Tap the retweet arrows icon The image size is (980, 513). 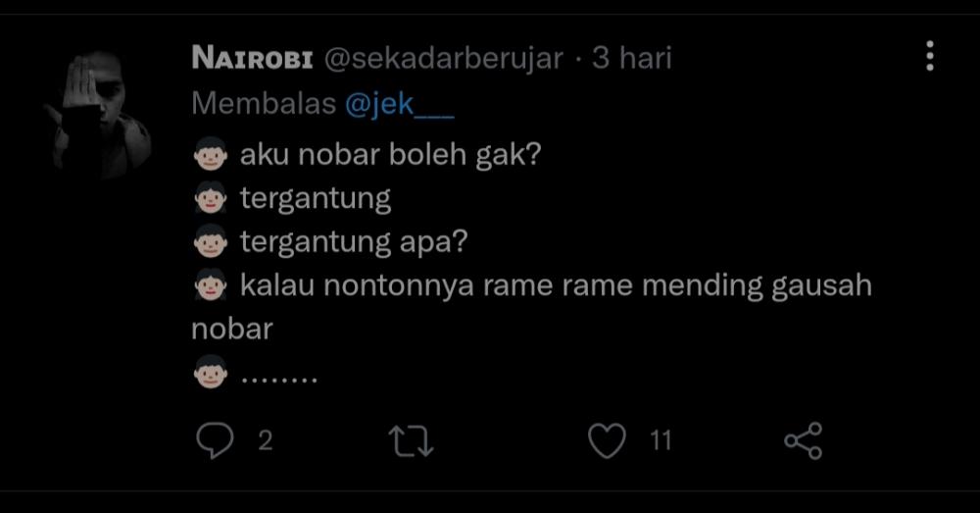coord(411,441)
